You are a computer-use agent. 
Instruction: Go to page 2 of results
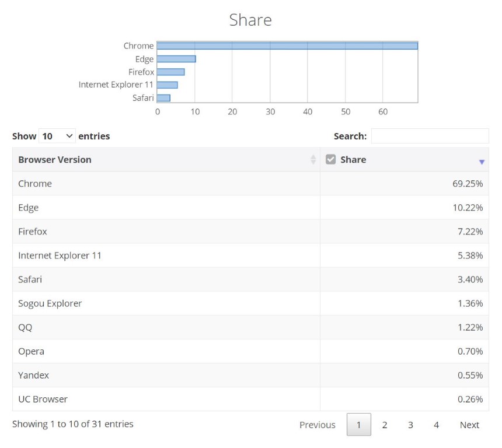[x=385, y=425]
